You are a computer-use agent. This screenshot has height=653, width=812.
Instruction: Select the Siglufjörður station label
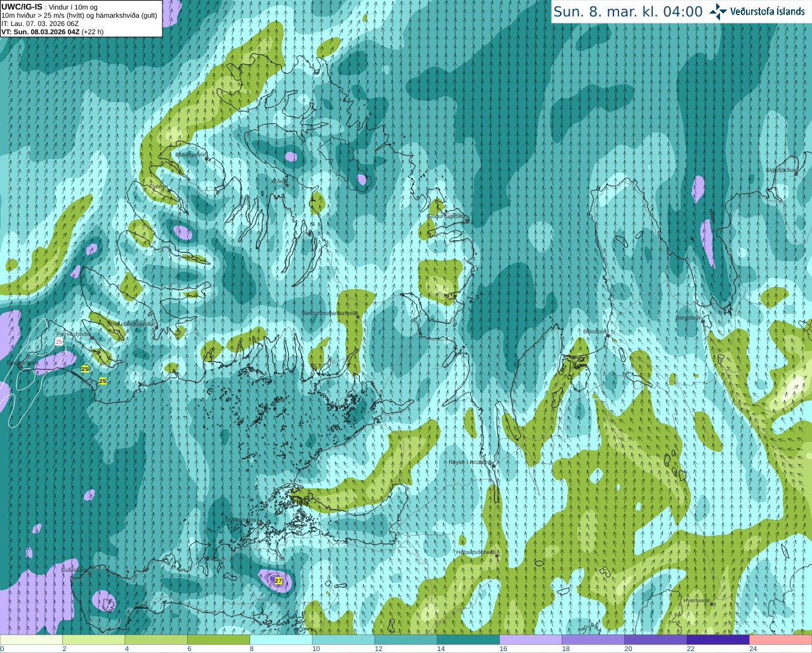pos(781,170)
